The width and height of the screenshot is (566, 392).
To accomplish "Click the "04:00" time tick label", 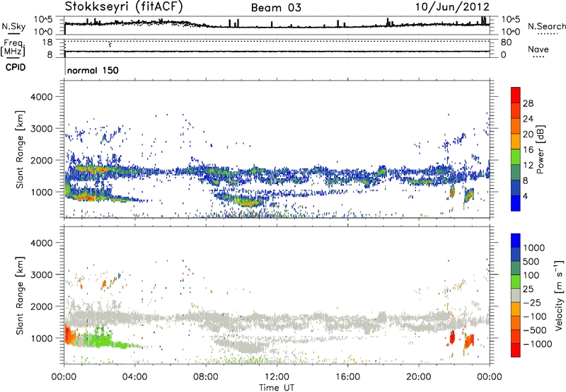I will [134, 377].
